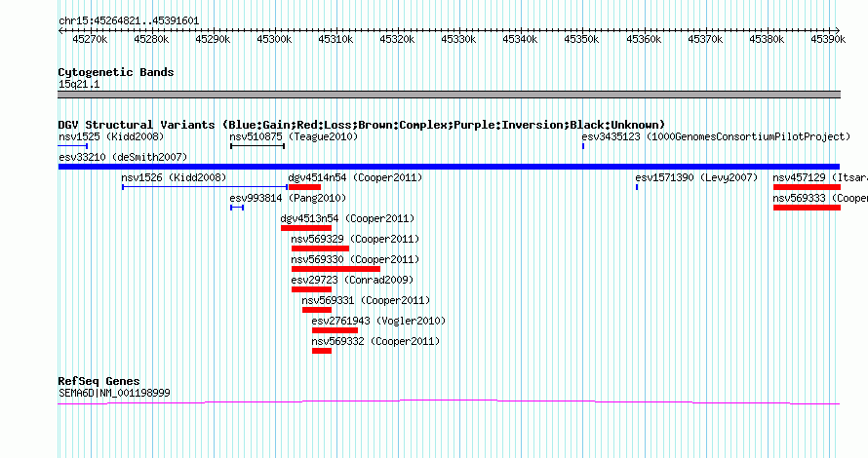
Task: Click the blue nsv1525 gain line
Action: (x=73, y=146)
